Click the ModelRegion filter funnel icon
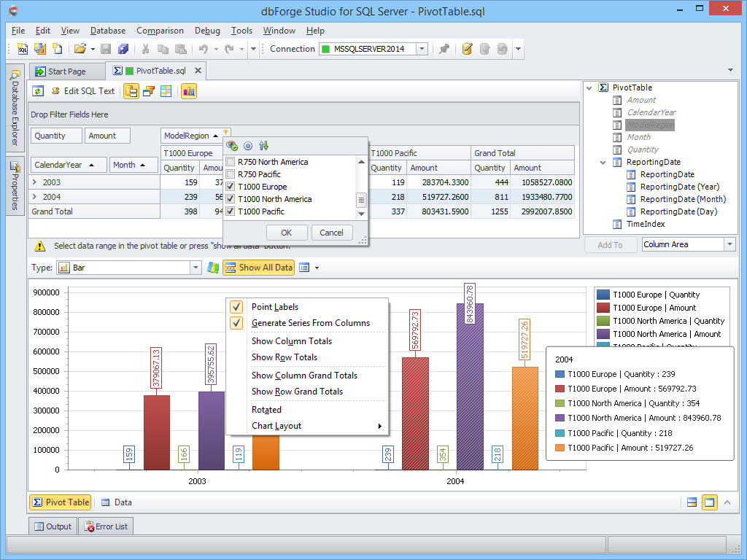Screen dimensions: 747x560 [x=226, y=132]
